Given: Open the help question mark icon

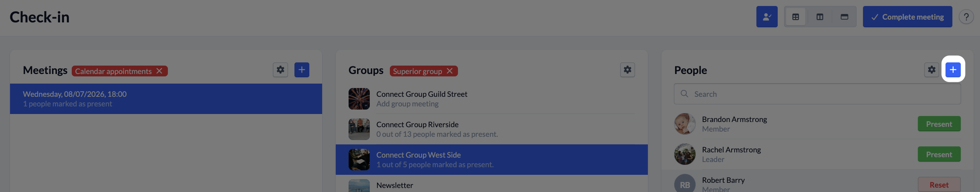Looking at the screenshot, I should [x=966, y=17].
